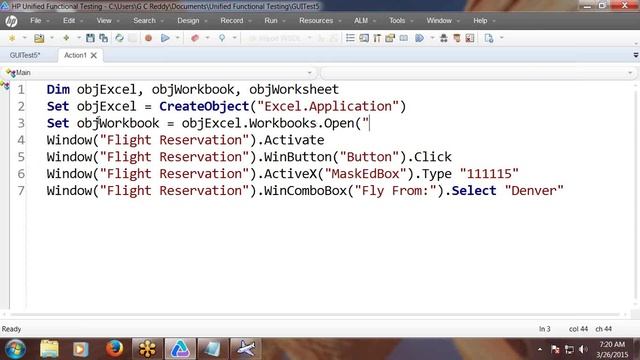
Task: Open the Search menu
Action: click(x=144, y=20)
